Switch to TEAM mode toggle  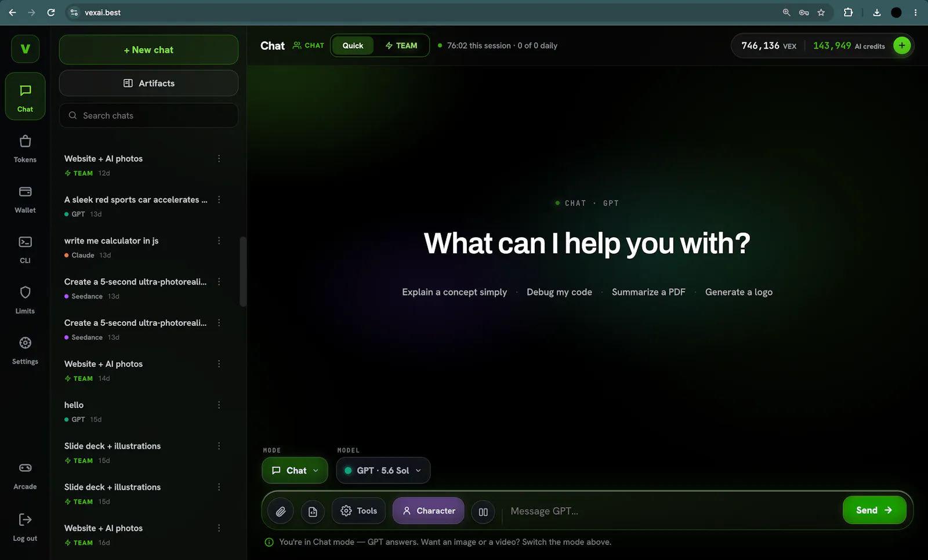point(401,45)
